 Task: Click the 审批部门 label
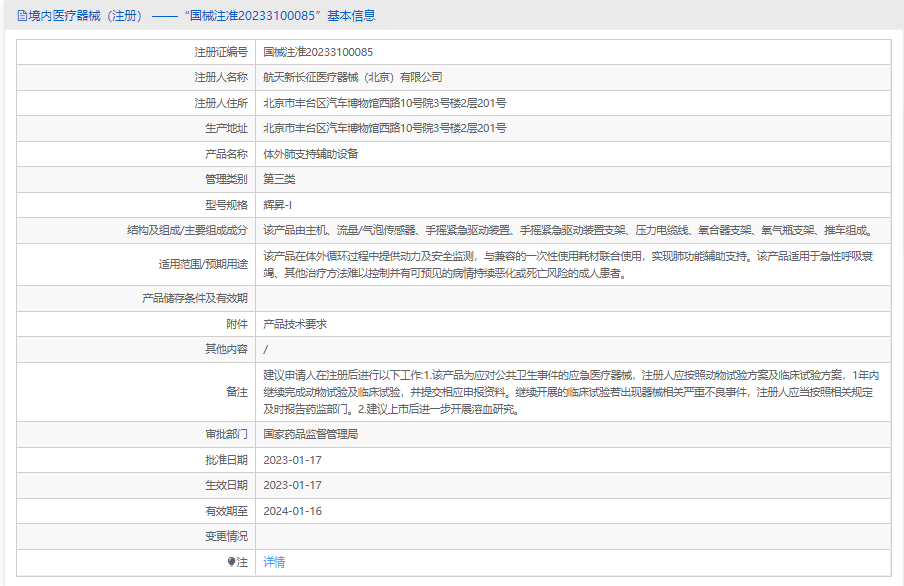[x=226, y=434]
